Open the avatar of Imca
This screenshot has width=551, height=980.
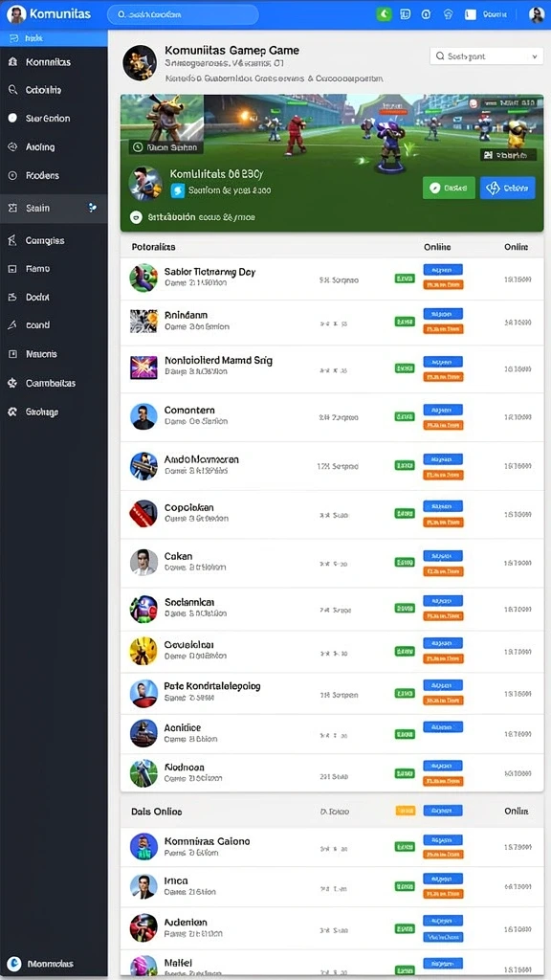(x=143, y=887)
